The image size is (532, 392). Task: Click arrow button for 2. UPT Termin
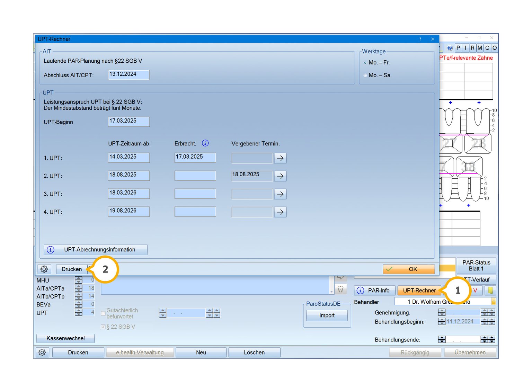click(280, 176)
